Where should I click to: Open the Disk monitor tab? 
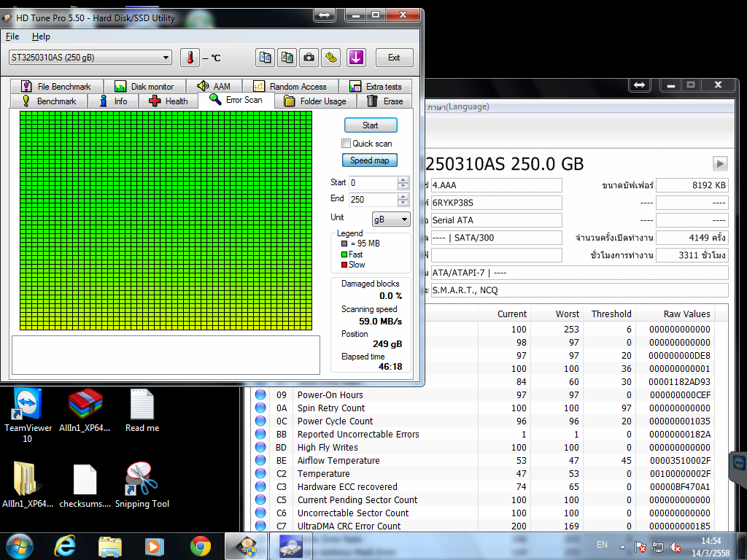pyautogui.click(x=144, y=86)
